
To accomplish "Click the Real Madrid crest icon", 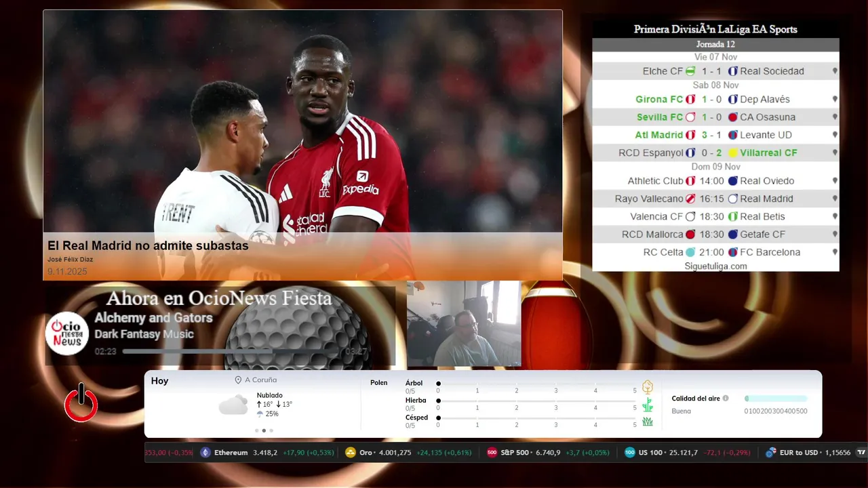I will [x=732, y=199].
